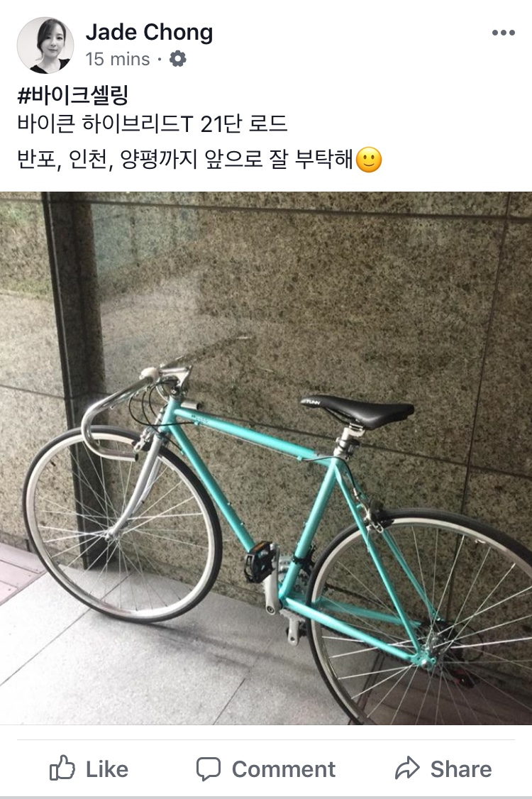Click the post line starting with "반포, 인천"
532x799 pixels.
click(x=185, y=160)
